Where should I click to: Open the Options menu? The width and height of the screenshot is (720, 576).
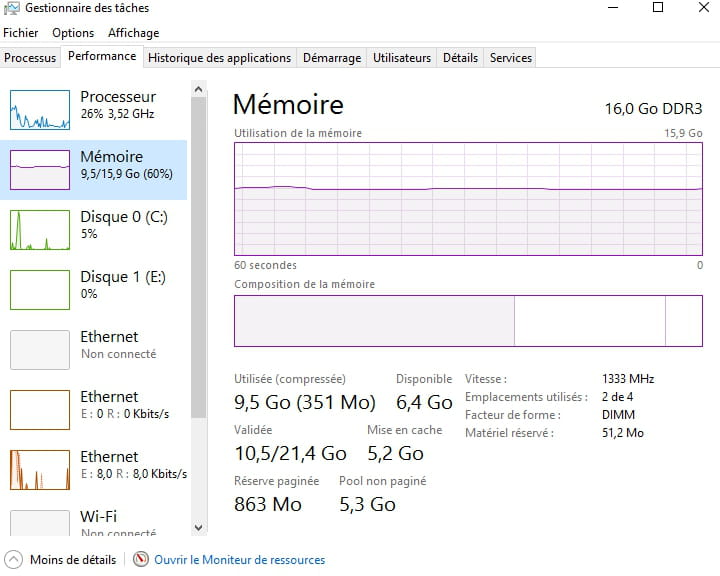(x=73, y=33)
